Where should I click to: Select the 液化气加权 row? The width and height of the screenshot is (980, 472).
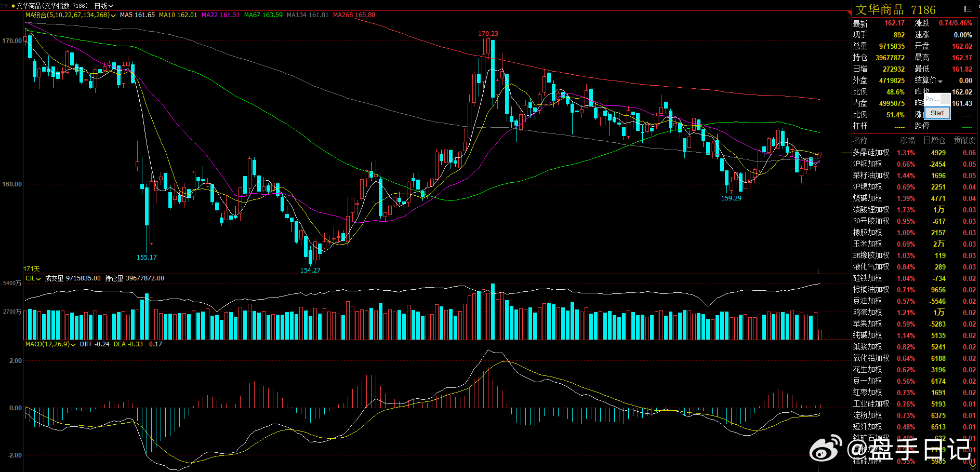click(915, 267)
